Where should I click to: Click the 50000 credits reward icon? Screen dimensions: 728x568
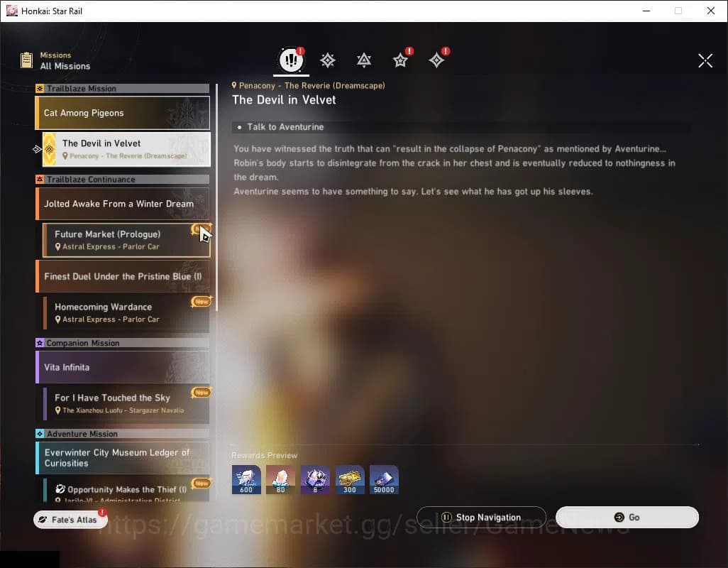pos(384,480)
